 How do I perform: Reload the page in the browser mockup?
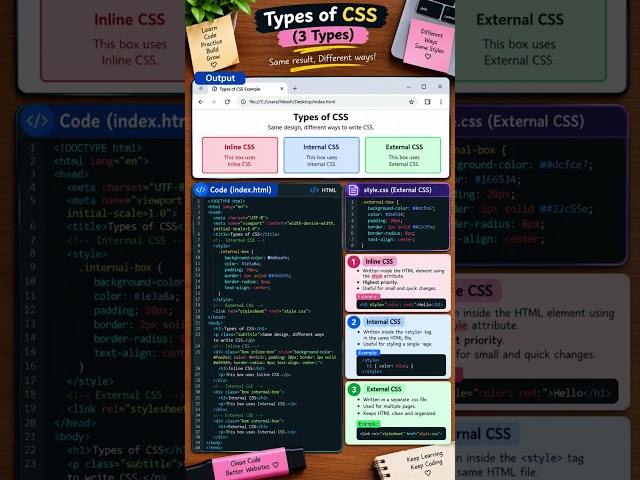pos(227,102)
